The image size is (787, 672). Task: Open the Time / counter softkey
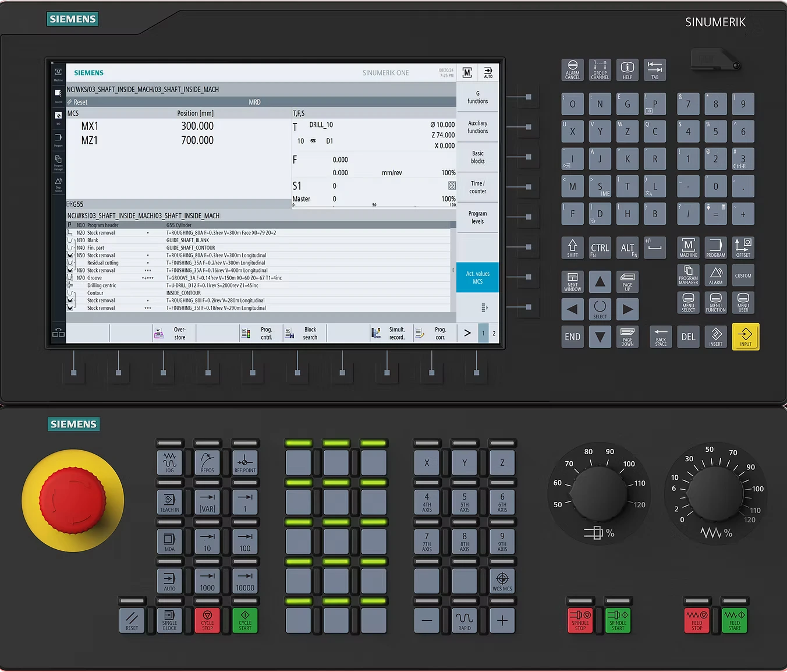[x=477, y=188]
